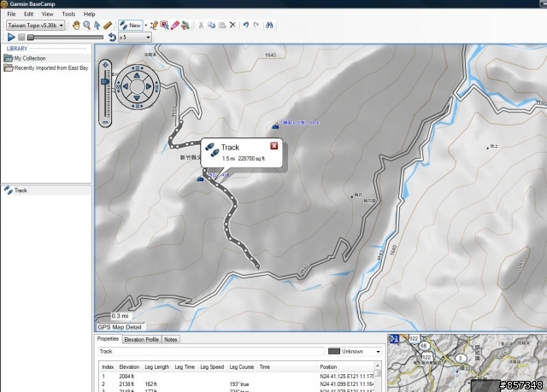
Task: Click right tilt control on compass ring
Action: (x=156, y=86)
